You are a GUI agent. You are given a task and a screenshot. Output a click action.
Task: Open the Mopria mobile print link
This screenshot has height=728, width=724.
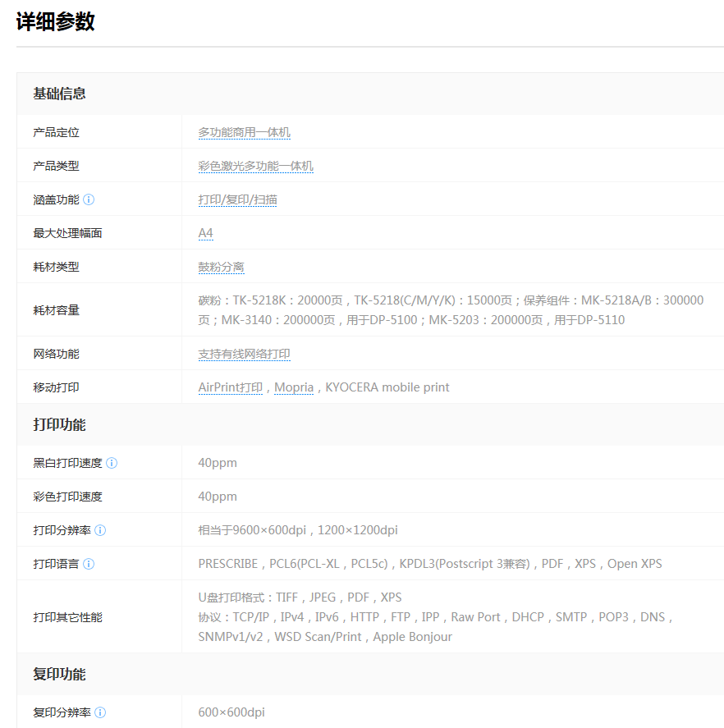click(x=293, y=387)
